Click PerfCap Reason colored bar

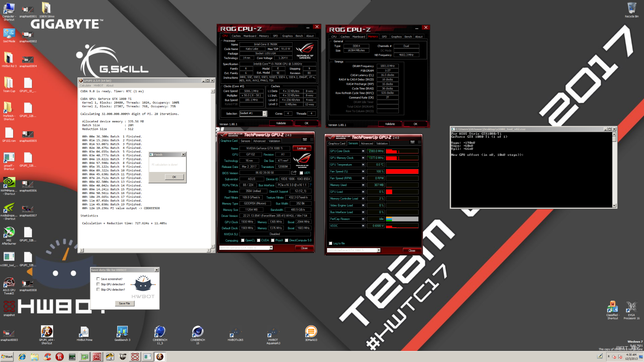coord(402,219)
